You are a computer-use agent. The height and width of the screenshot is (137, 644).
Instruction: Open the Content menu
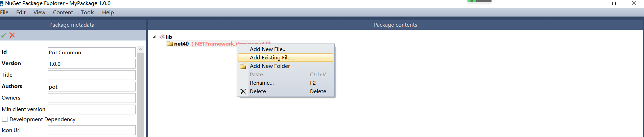[63, 12]
